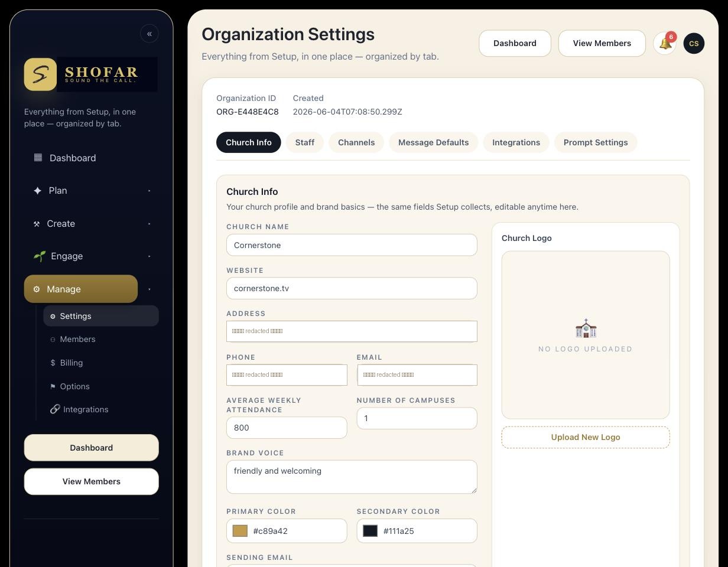Click the #111a25 secondary color hex value

[x=398, y=531]
